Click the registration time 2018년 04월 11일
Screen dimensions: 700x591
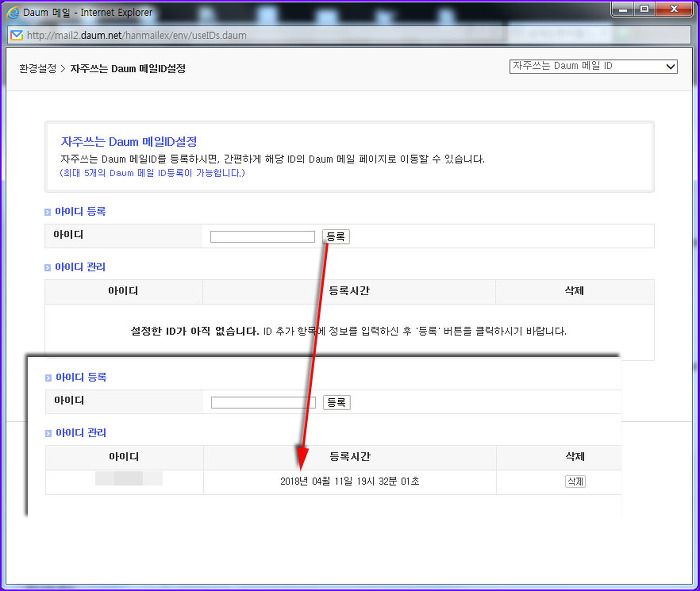(350, 481)
